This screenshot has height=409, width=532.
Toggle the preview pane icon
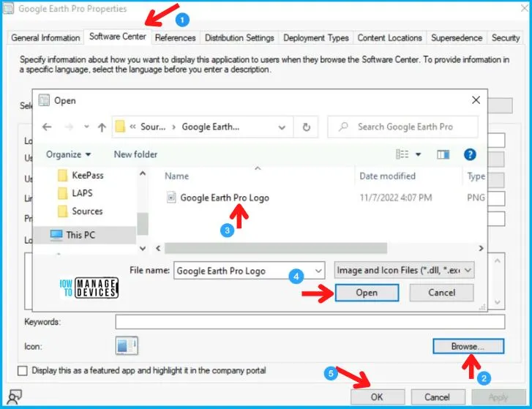tap(443, 154)
